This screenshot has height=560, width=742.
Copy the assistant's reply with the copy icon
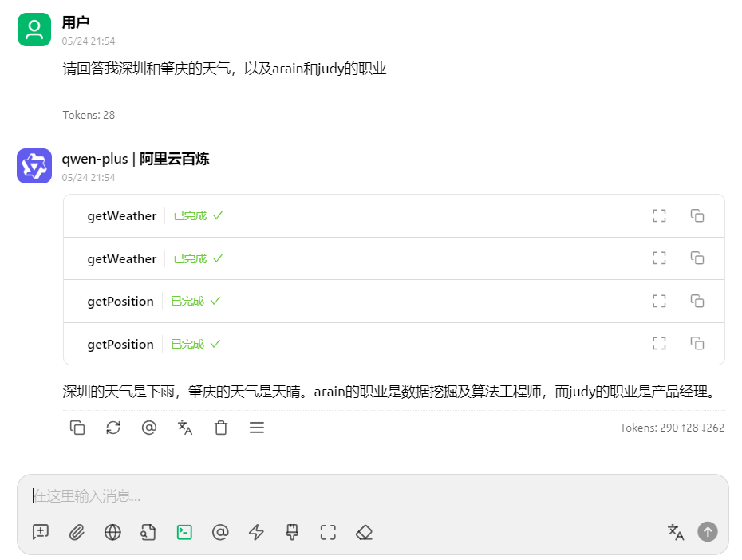[x=77, y=428]
